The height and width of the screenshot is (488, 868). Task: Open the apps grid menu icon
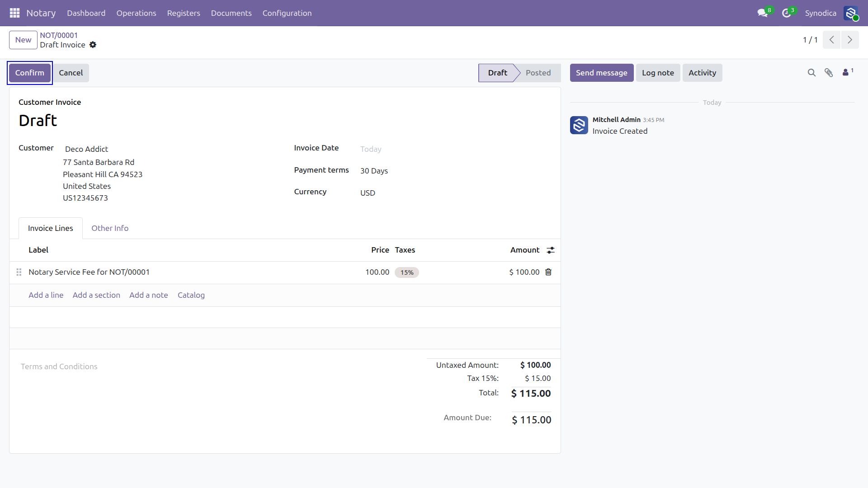[x=14, y=13]
